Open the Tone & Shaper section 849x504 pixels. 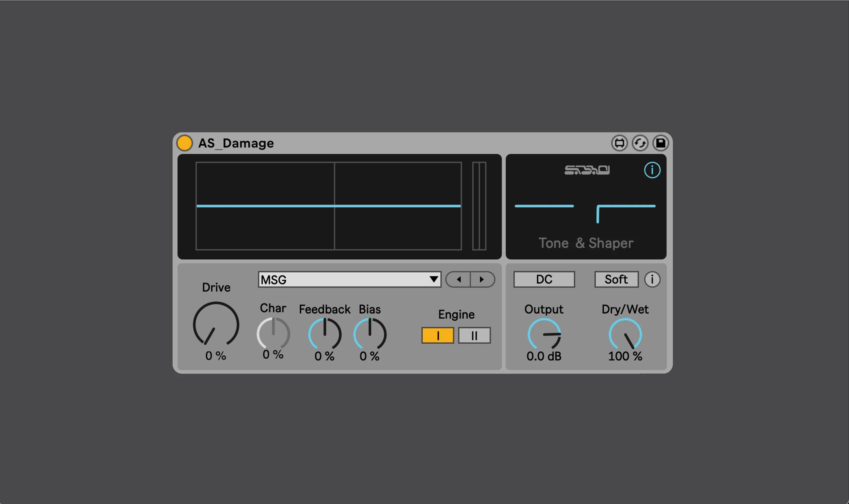point(586,243)
